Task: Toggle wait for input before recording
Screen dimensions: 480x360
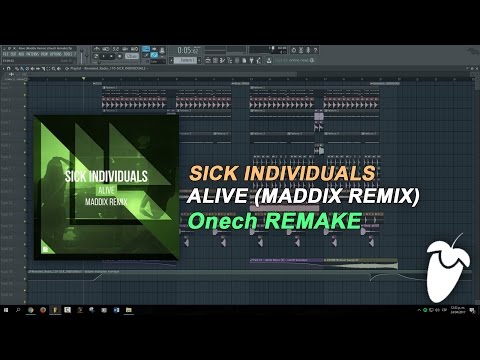Action: (x=106, y=49)
